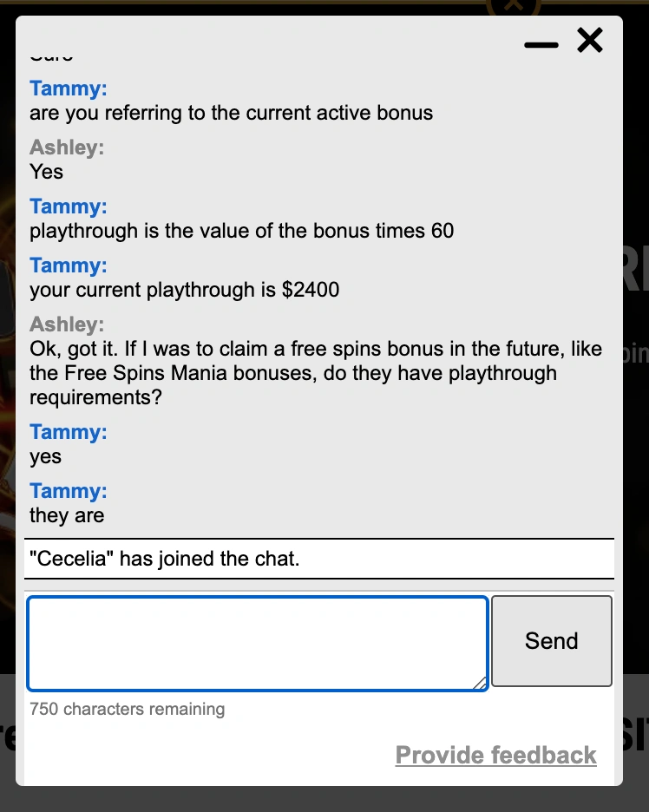Open the Provide feedback link
The image size is (649, 812).
pos(495,755)
